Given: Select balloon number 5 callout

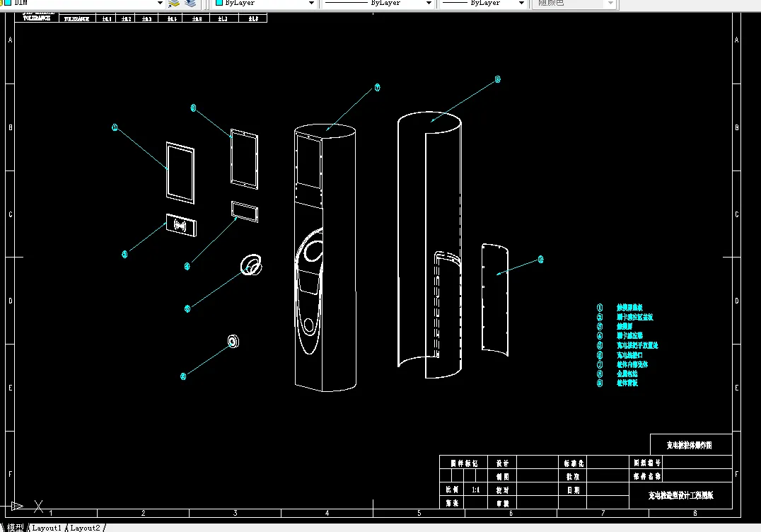Looking at the screenshot, I should pos(187,308).
